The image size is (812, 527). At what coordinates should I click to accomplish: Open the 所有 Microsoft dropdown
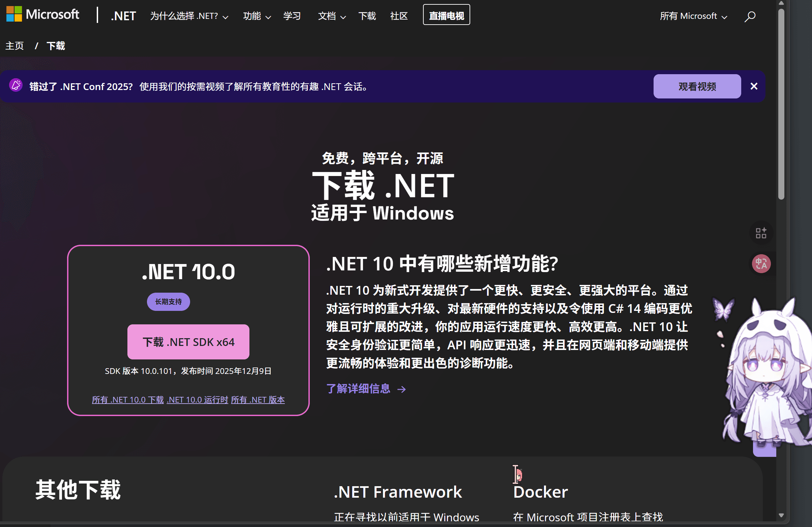pos(693,16)
